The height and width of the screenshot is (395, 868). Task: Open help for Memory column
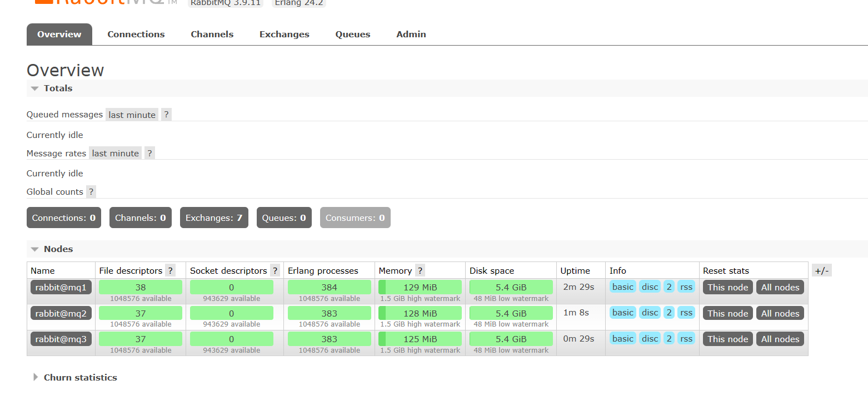tap(420, 270)
